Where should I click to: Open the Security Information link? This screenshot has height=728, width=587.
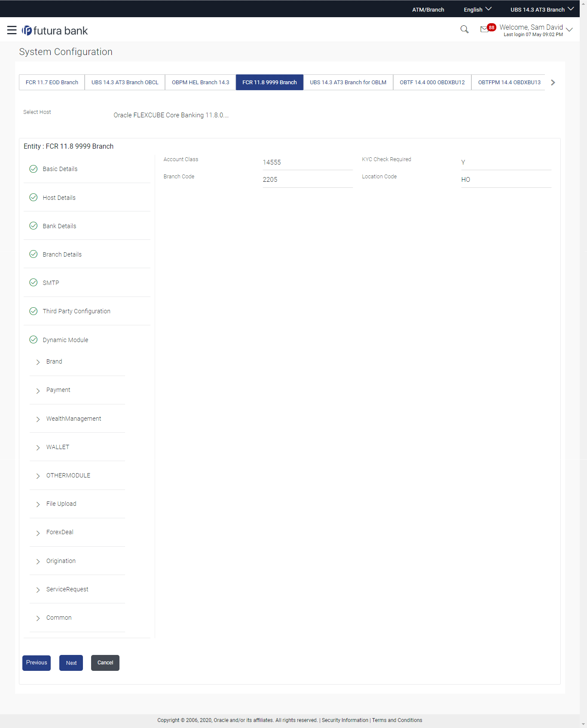coord(345,720)
